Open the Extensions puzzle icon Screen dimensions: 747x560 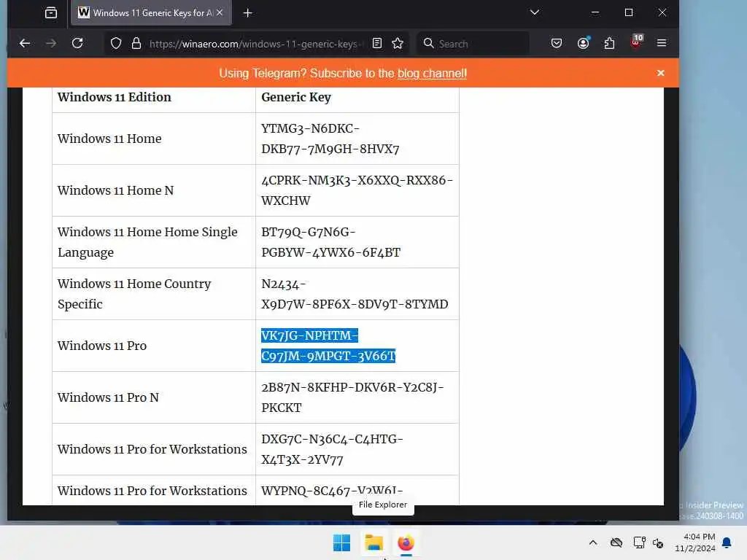pyautogui.click(x=609, y=43)
